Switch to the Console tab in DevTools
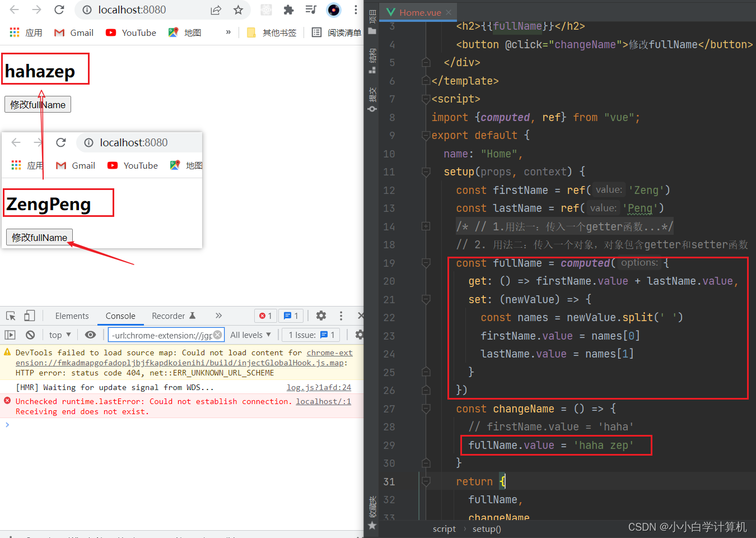The height and width of the screenshot is (538, 756). (x=120, y=316)
